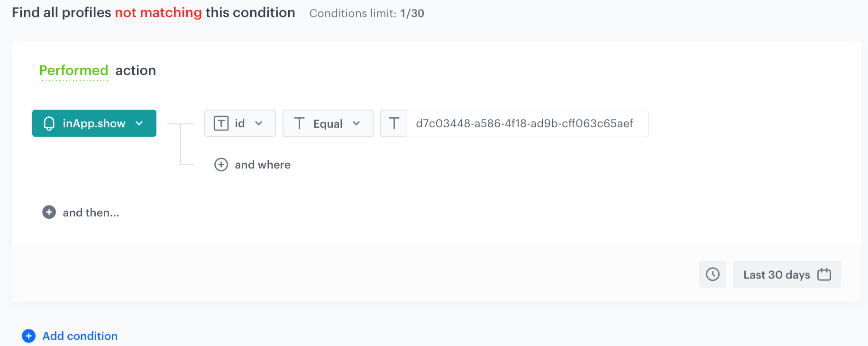The height and width of the screenshot is (346, 868).
Task: Select the inApp.show event label
Action: click(x=94, y=123)
